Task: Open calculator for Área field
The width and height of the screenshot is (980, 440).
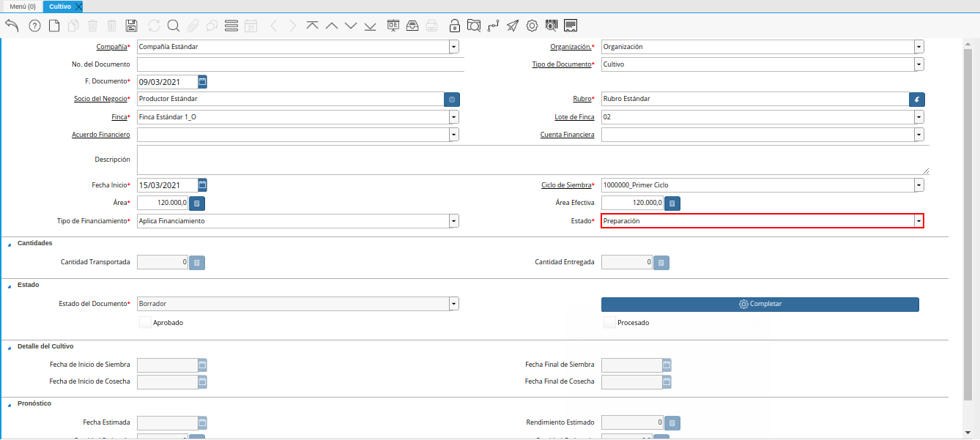Action: (197, 203)
